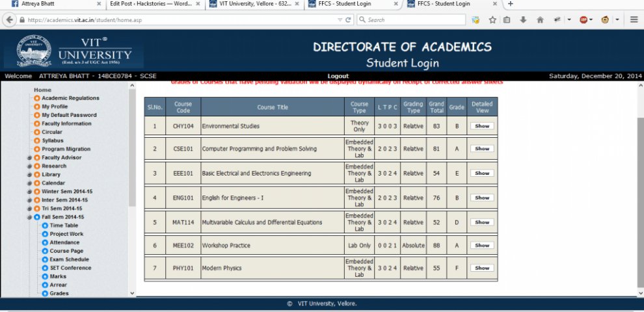Reload the page with the refresh icon
This screenshot has width=644, height=312.
click(348, 19)
